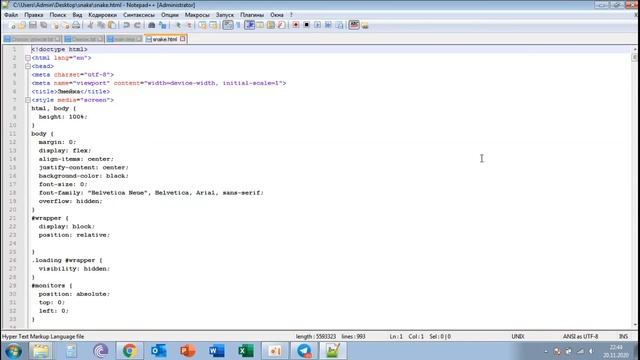This screenshot has width=640, height=360.
Task: Place the cursor on the 'background-color: black;' line
Action: [83, 176]
